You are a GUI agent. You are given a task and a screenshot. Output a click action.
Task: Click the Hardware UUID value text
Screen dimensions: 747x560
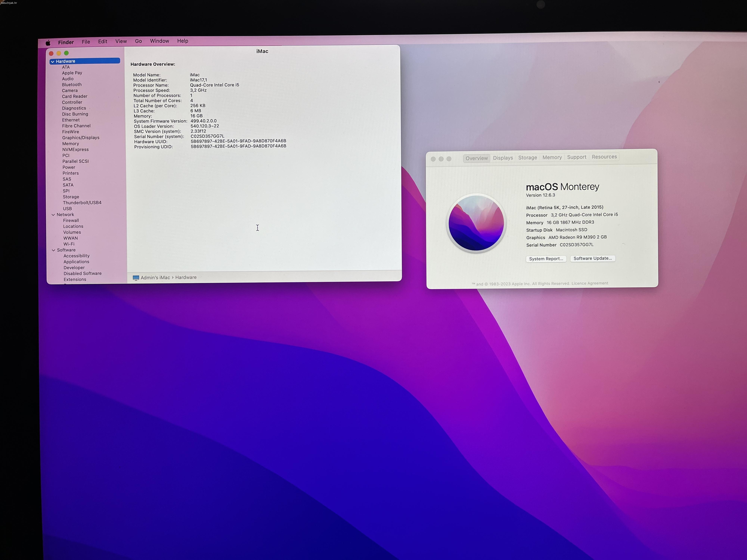(238, 141)
